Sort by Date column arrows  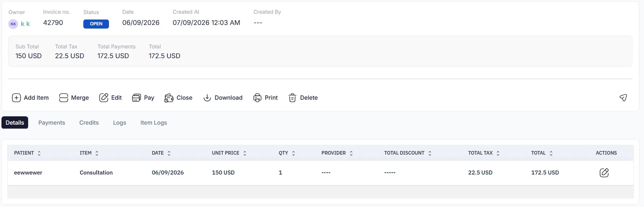click(169, 153)
